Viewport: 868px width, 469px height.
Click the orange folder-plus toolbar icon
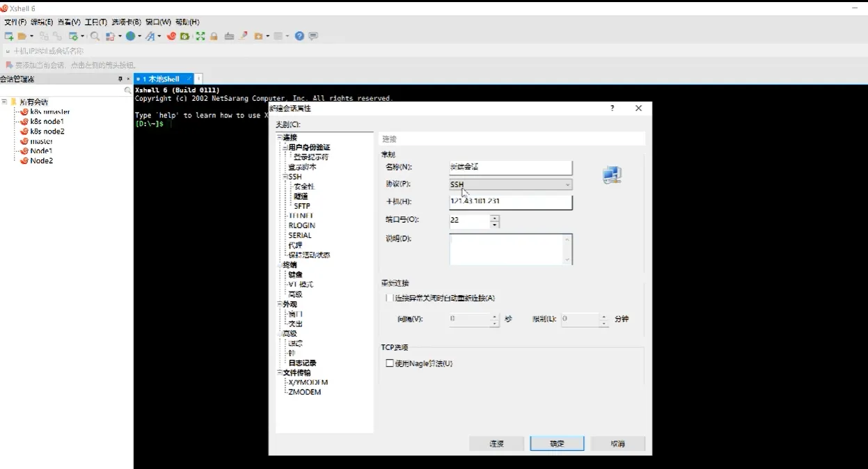259,36
